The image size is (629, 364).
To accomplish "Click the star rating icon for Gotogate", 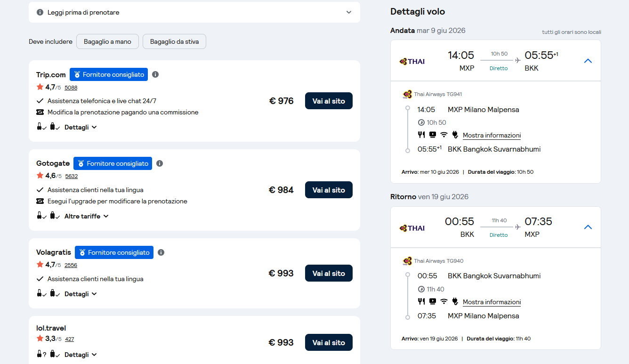I will coord(40,176).
